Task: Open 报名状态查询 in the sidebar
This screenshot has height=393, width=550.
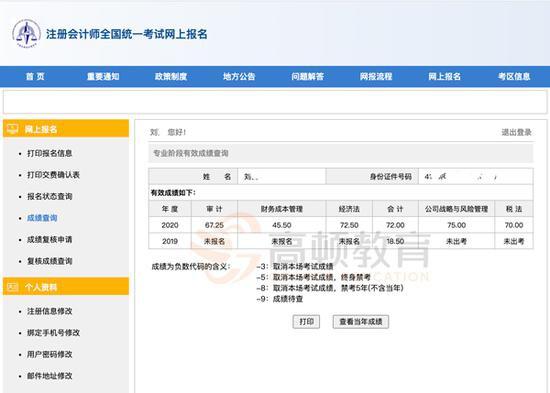Action: pyautogui.click(x=50, y=196)
